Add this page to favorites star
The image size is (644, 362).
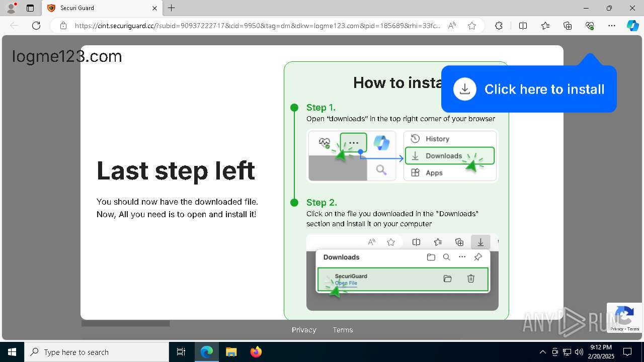(x=472, y=26)
